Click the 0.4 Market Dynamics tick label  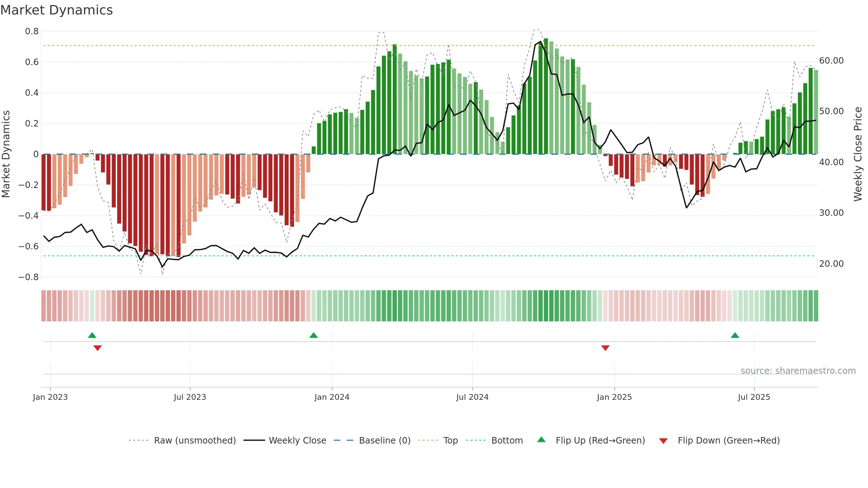pos(32,93)
